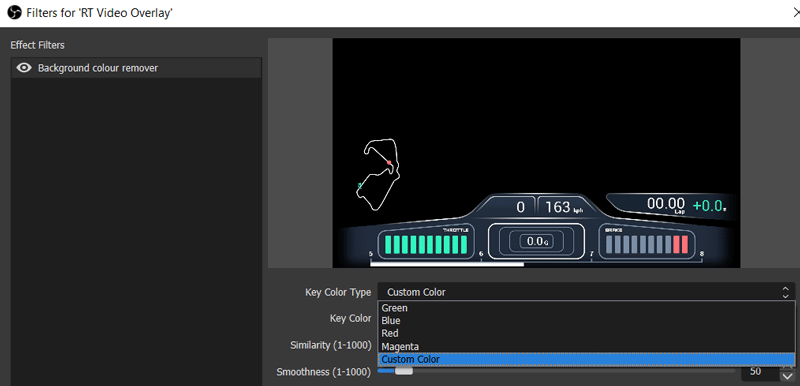Select the Background colour remover filter
Viewport: 800px width, 386px height.
click(136, 68)
